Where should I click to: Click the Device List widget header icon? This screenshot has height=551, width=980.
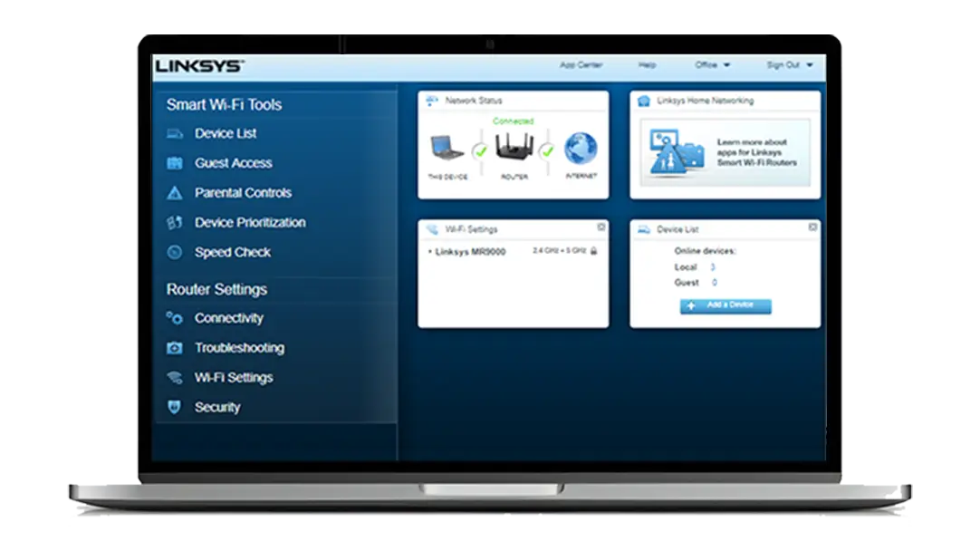[644, 229]
